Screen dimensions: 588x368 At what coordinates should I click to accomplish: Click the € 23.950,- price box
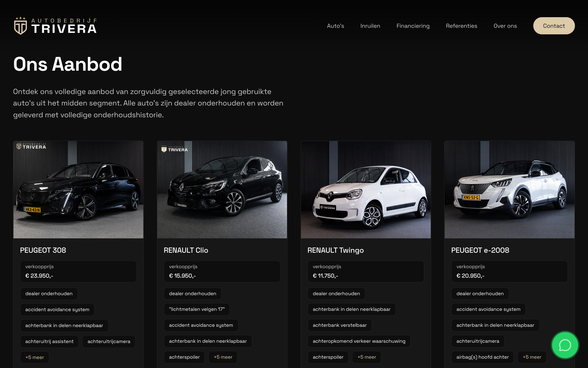pyautogui.click(x=78, y=271)
